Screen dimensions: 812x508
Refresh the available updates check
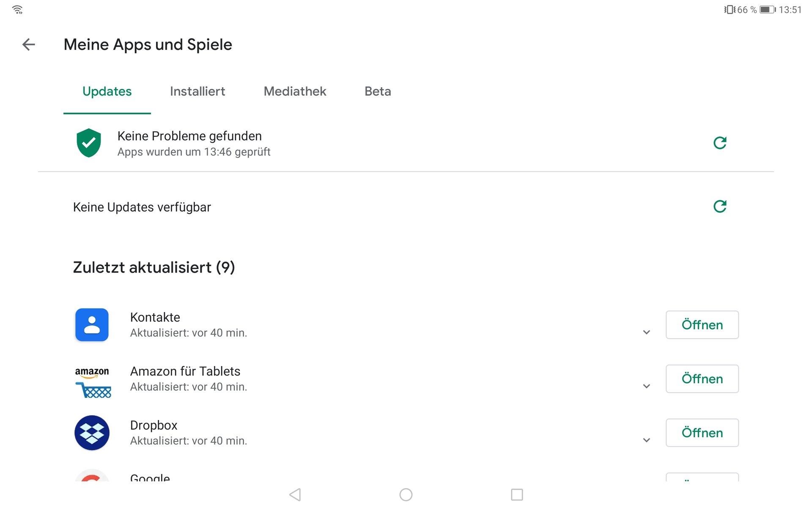pyautogui.click(x=720, y=207)
